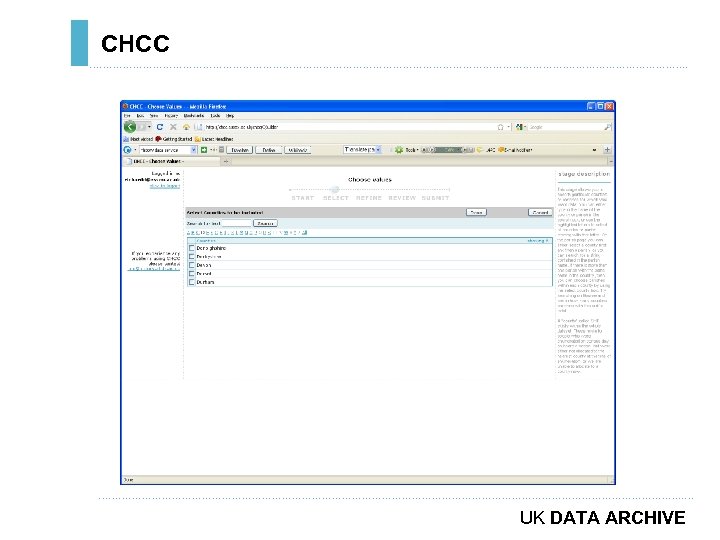Click the bookmark star in the address bar
Viewport: 720px width, 540px height.
(501, 127)
